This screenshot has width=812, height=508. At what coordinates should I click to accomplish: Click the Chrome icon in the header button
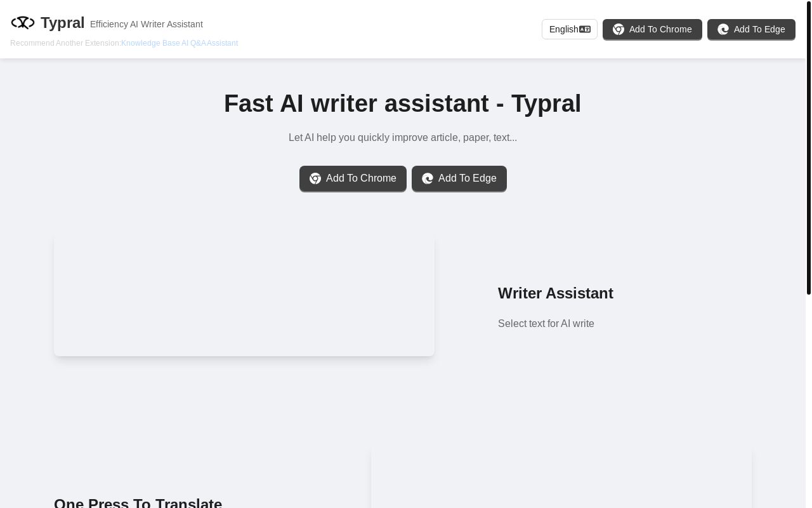tap(619, 29)
